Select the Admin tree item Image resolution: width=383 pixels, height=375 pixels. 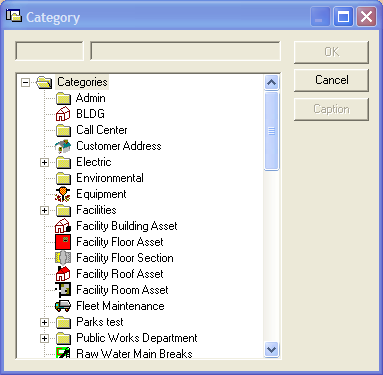click(91, 98)
